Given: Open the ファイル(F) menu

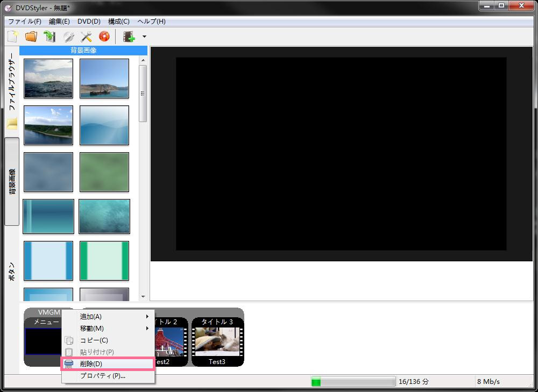Looking at the screenshot, I should [25, 22].
